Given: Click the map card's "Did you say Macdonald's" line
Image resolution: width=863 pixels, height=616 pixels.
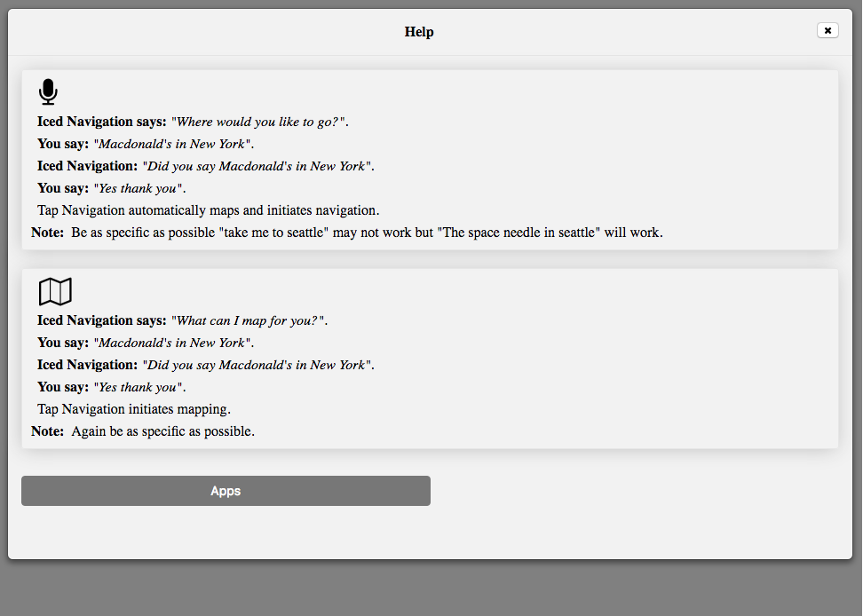Looking at the screenshot, I should [x=206, y=365].
